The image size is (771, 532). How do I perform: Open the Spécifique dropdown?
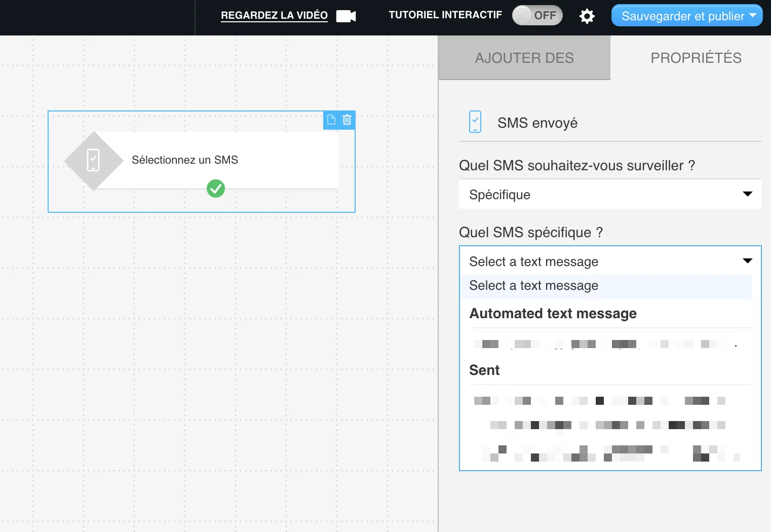pos(610,195)
